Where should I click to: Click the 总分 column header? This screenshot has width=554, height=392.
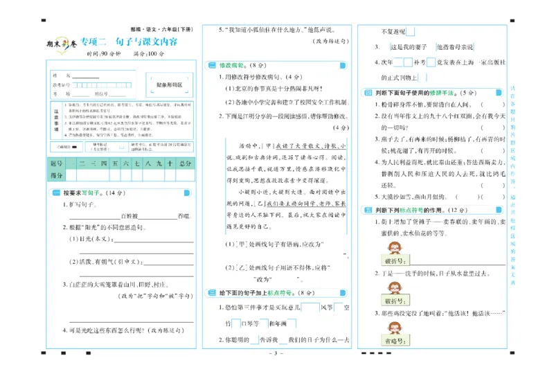185,163
